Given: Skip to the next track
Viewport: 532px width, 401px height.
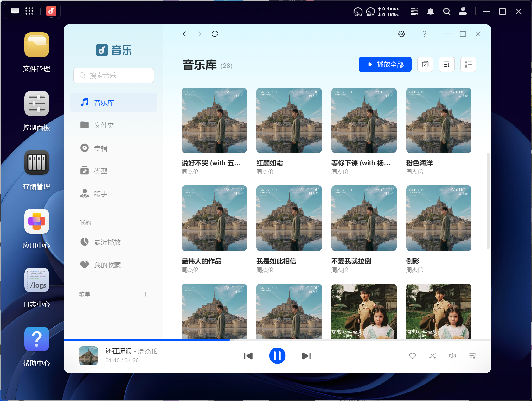Looking at the screenshot, I should (306, 356).
